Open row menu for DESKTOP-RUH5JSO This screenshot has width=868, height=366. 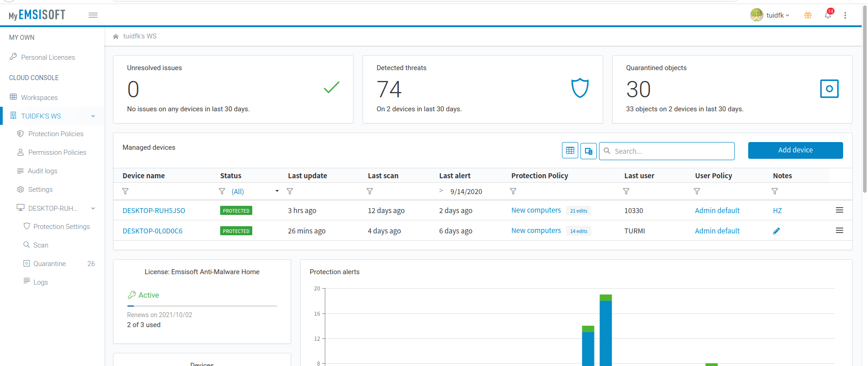click(839, 210)
